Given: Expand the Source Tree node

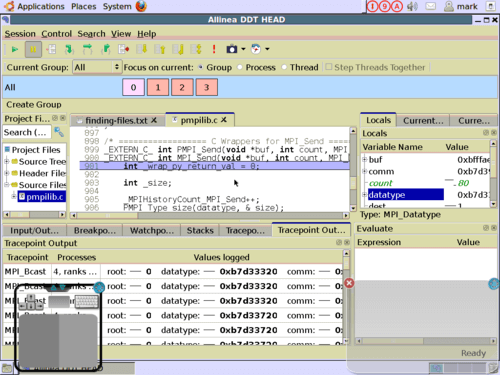Looking at the screenshot, I should (x=7, y=162).
